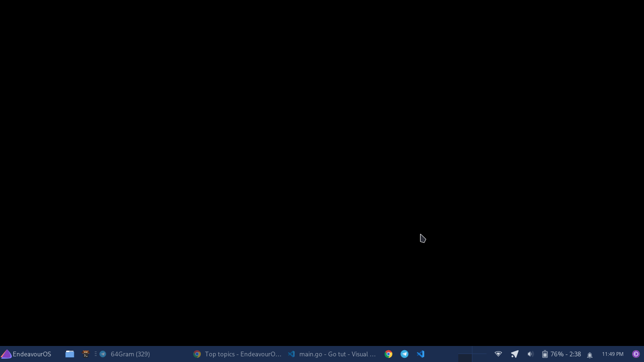Bring up the Top topics Chrome window

pos(238,354)
